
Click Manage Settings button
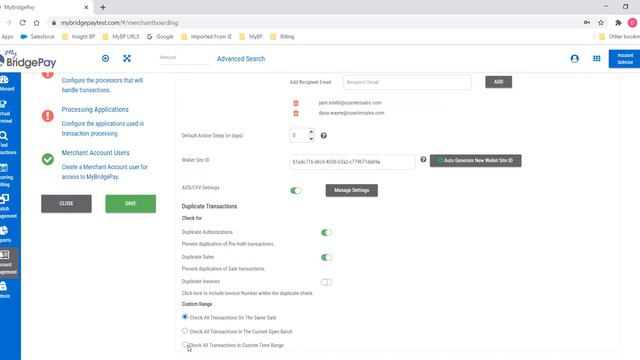click(x=351, y=191)
